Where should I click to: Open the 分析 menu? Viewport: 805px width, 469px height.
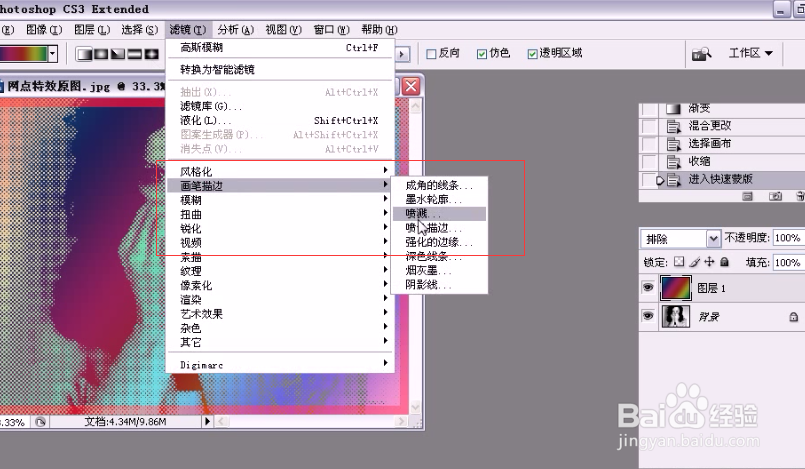click(x=236, y=30)
